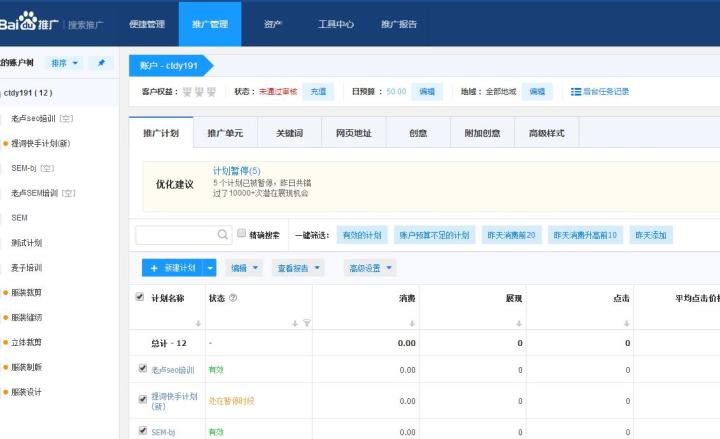Apply the 昨天消费前20 quick filter
The image size is (720, 439).
pyautogui.click(x=512, y=235)
